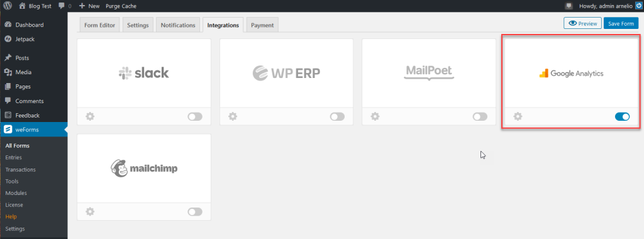
Task: Open the WordPress logo menu
Action: coord(8,6)
